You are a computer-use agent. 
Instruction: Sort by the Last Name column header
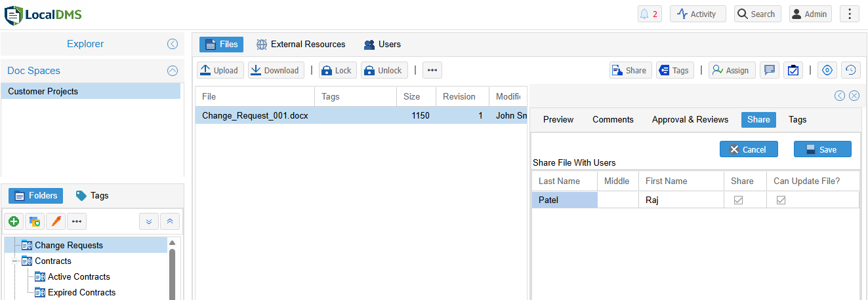(565, 181)
